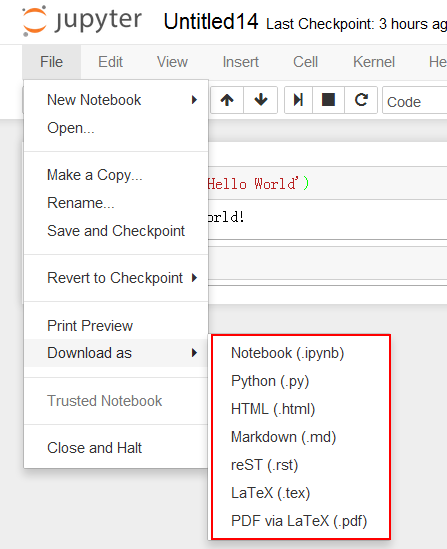
Task: Click the Untitled14 notebook title
Action: click(x=211, y=22)
